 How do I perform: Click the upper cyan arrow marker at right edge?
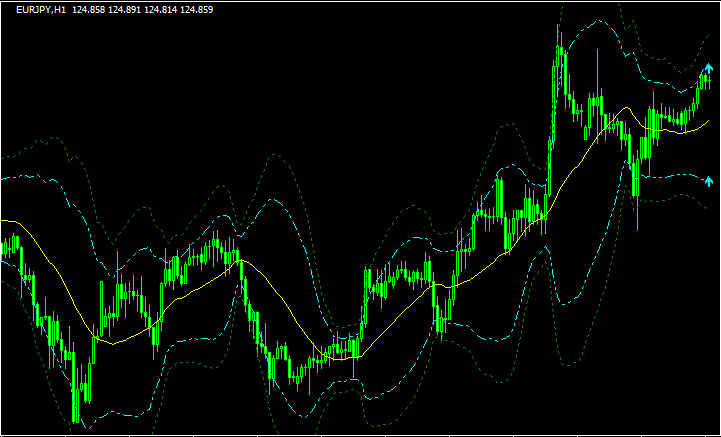click(709, 67)
